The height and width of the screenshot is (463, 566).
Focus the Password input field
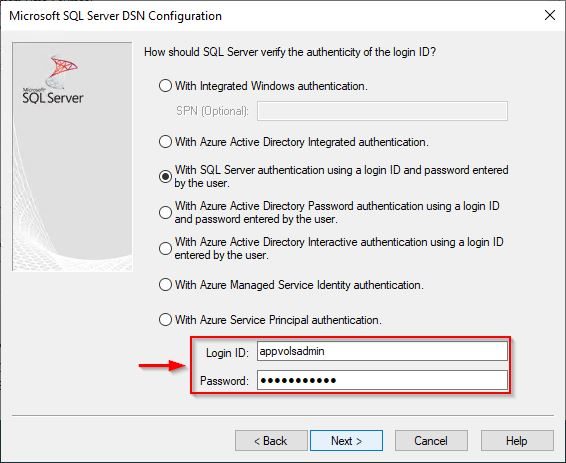point(382,380)
